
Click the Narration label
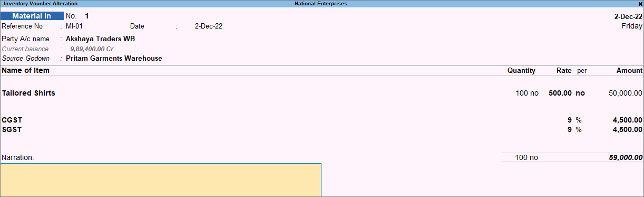pyautogui.click(x=18, y=157)
